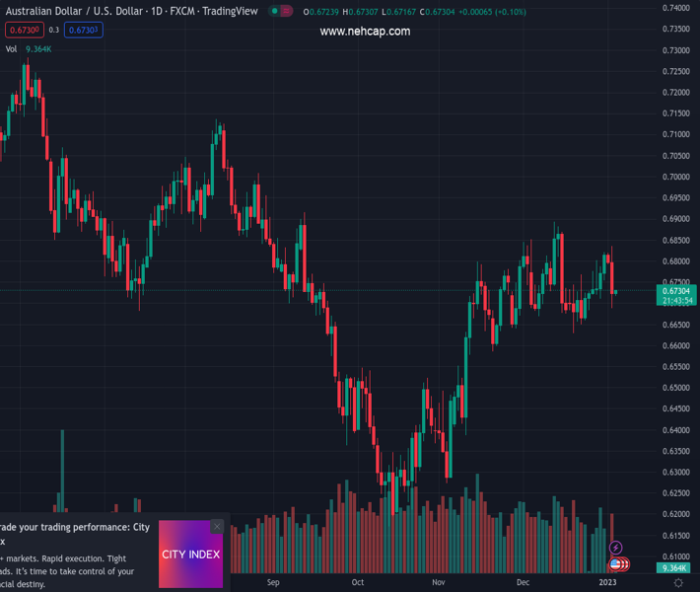Click the Sep label on time axis
Image resolution: width=700 pixels, height=592 pixels.
[x=273, y=582]
